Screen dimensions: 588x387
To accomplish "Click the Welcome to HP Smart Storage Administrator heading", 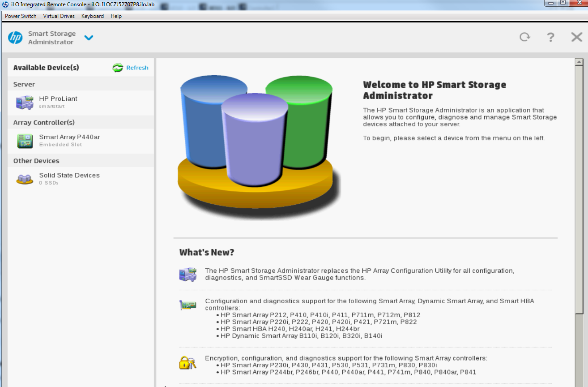I will 435,90.
